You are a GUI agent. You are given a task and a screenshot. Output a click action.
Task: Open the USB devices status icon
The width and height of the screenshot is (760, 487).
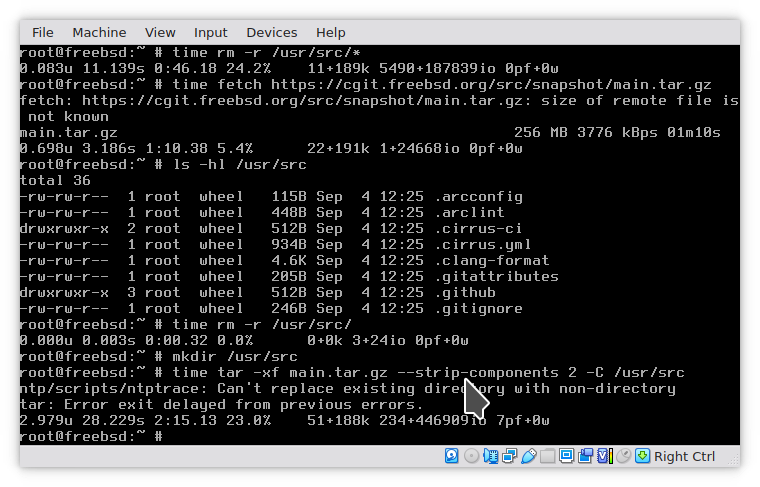pyautogui.click(x=528, y=456)
